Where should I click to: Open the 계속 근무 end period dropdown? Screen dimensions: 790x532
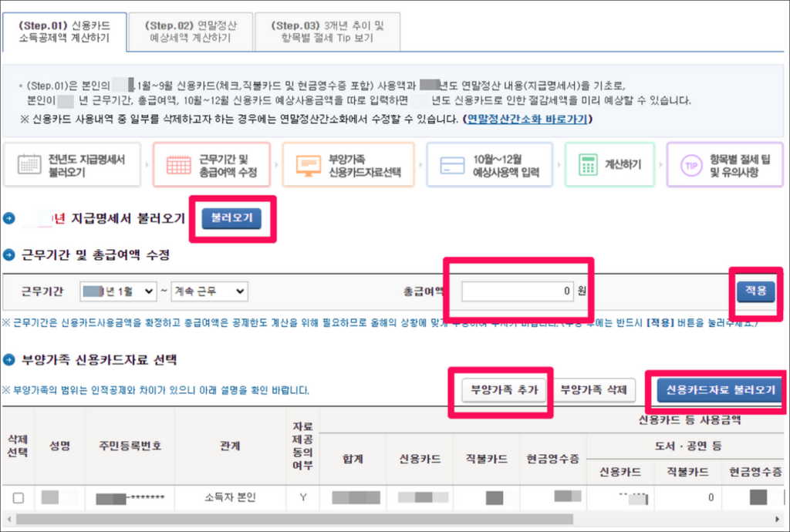pos(209,291)
